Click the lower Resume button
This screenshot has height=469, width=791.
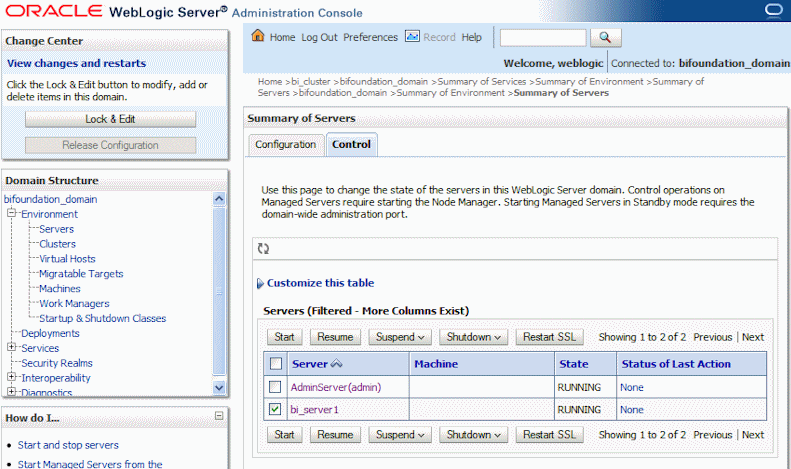point(335,435)
